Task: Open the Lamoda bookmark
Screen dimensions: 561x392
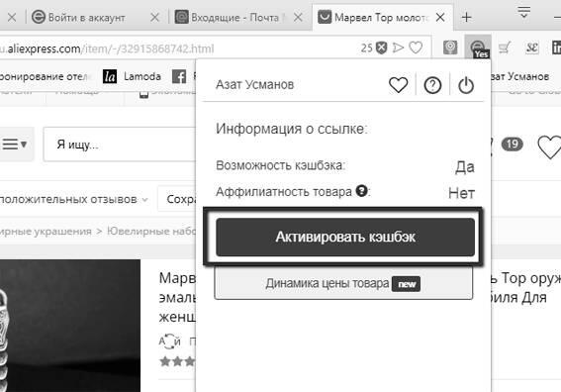Action: [132, 76]
